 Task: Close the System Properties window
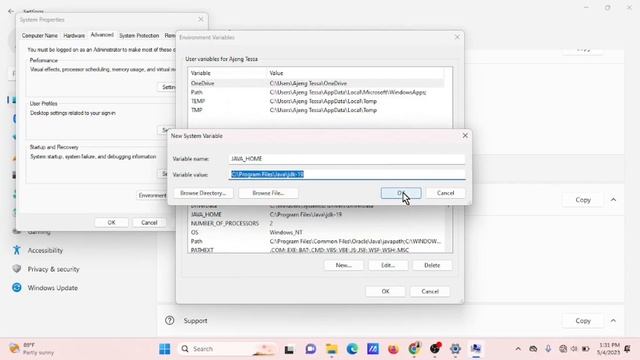201,19
